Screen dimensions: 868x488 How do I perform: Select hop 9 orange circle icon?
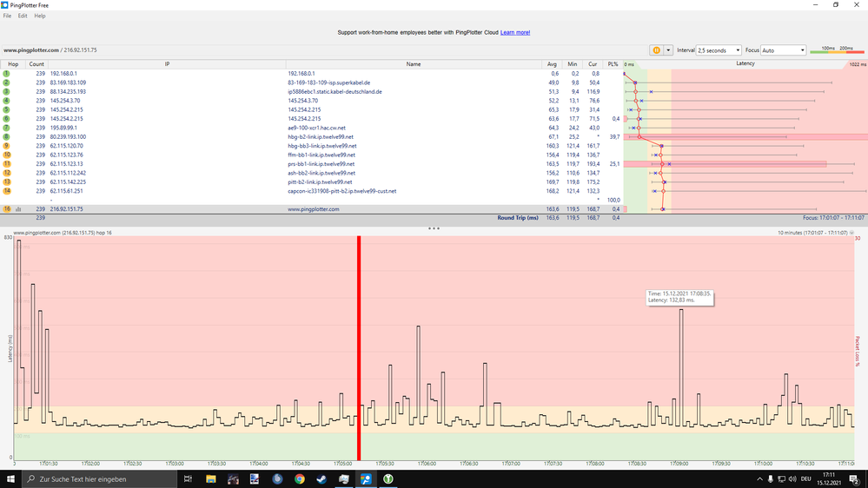click(7, 146)
